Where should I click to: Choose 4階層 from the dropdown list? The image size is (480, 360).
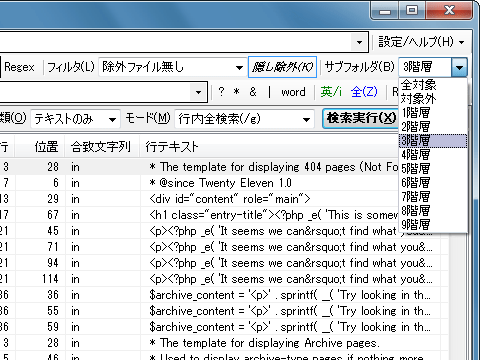click(433, 155)
